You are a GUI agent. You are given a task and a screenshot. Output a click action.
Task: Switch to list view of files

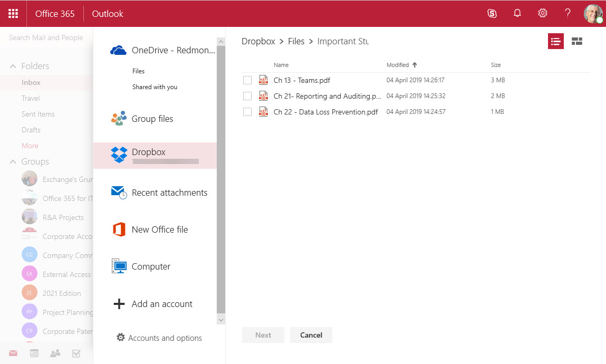pyautogui.click(x=556, y=41)
